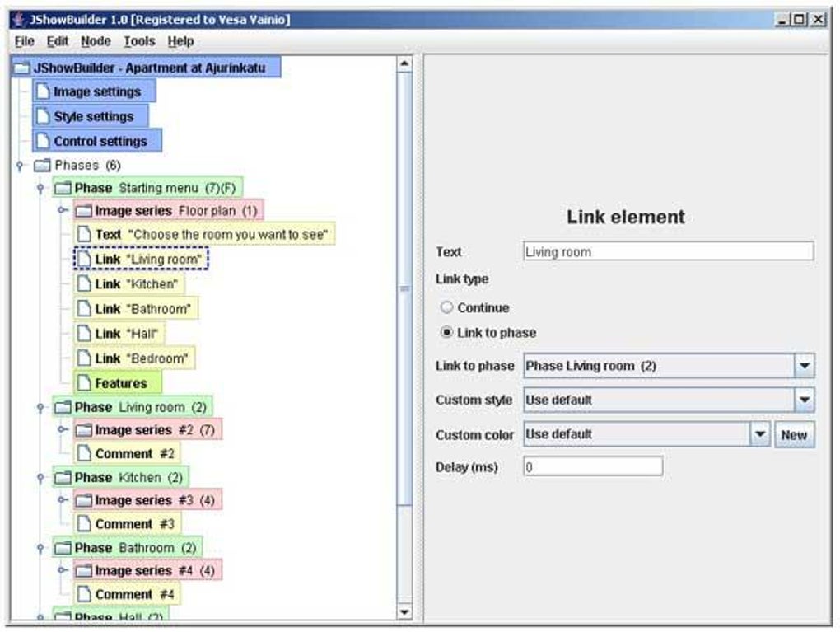Select the Features label
The width and height of the screenshot is (840, 632).
pyautogui.click(x=121, y=383)
